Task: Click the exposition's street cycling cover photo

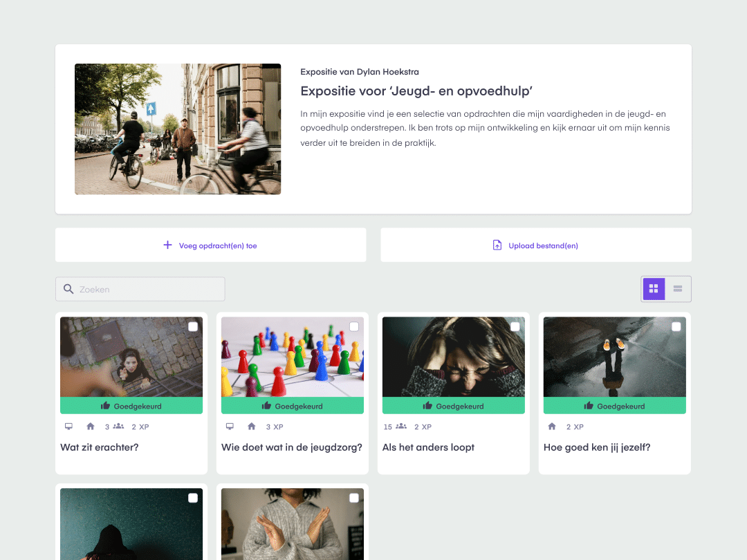Action: (x=178, y=129)
